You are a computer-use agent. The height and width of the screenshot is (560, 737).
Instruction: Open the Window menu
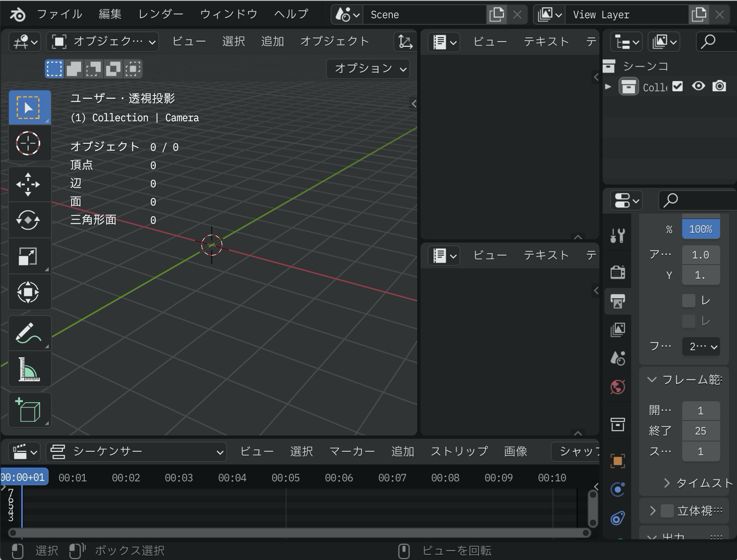click(228, 15)
